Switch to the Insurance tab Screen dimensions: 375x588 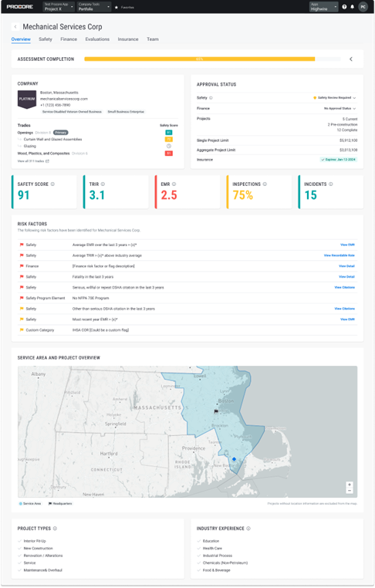click(x=128, y=39)
